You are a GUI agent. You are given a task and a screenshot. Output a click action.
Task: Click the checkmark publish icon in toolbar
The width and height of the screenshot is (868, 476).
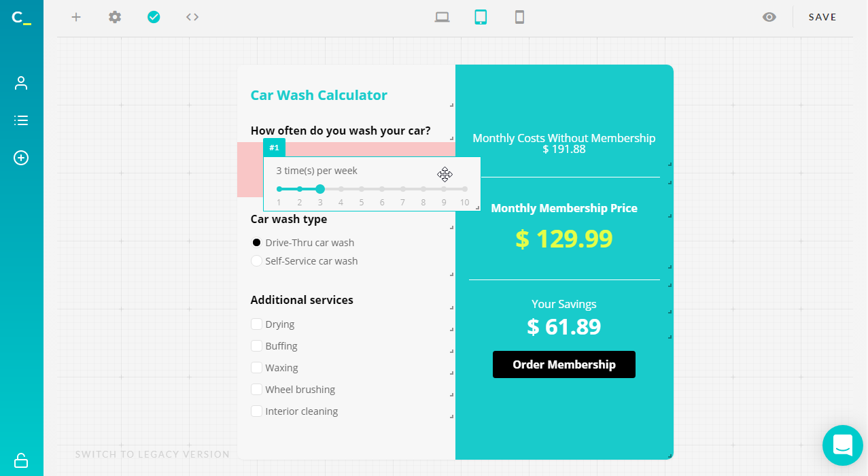coord(154,16)
